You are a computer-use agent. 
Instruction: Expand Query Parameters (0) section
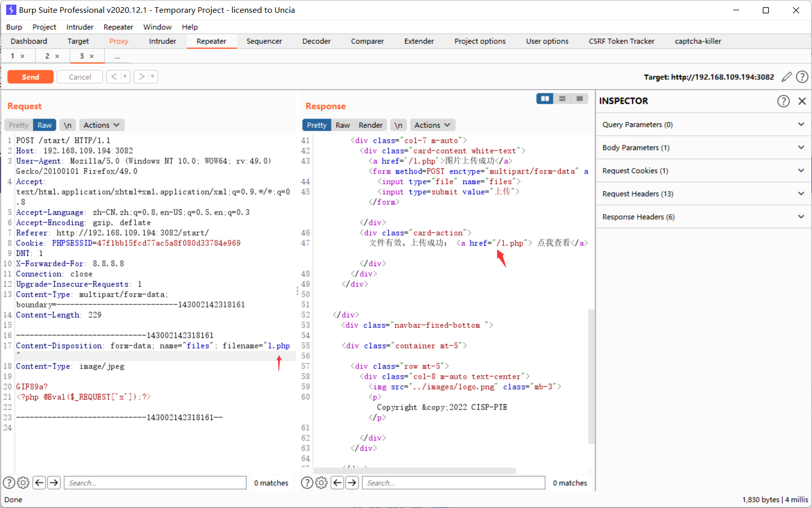click(704, 125)
